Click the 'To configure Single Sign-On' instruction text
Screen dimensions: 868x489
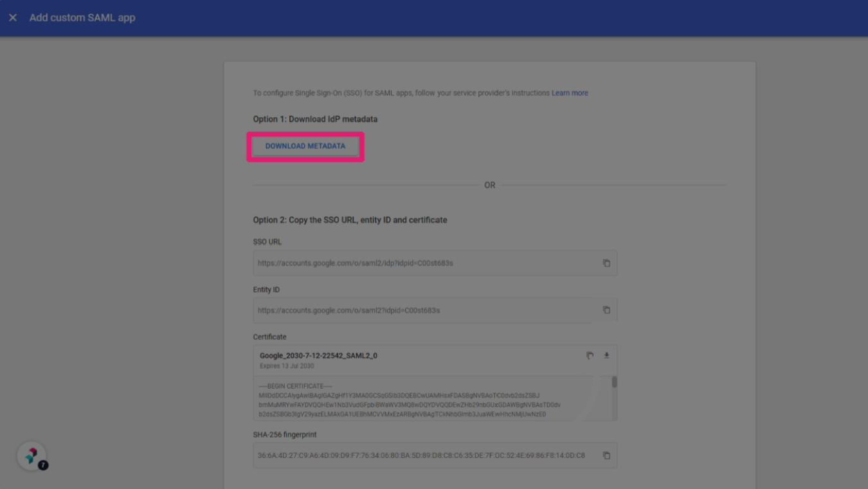[402, 93]
